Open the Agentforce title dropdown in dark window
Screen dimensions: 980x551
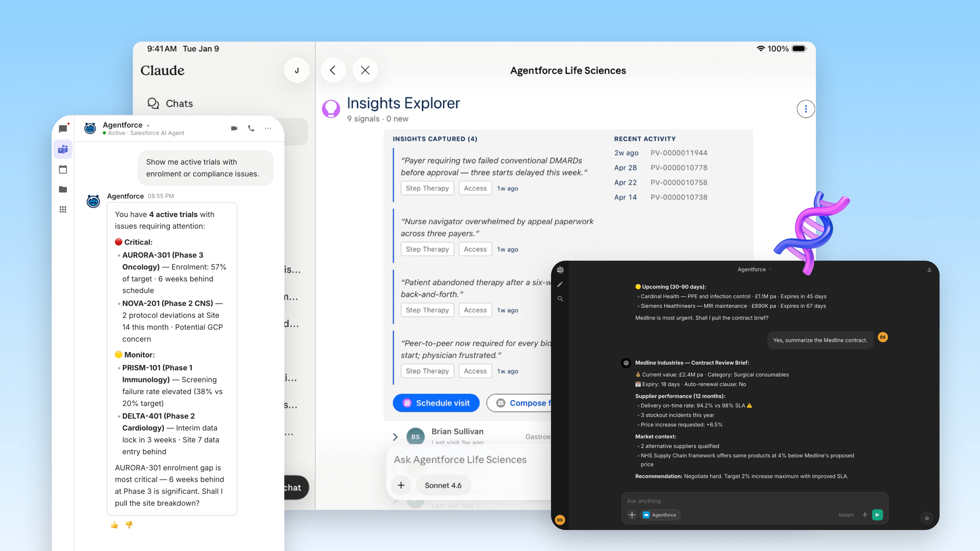point(754,270)
